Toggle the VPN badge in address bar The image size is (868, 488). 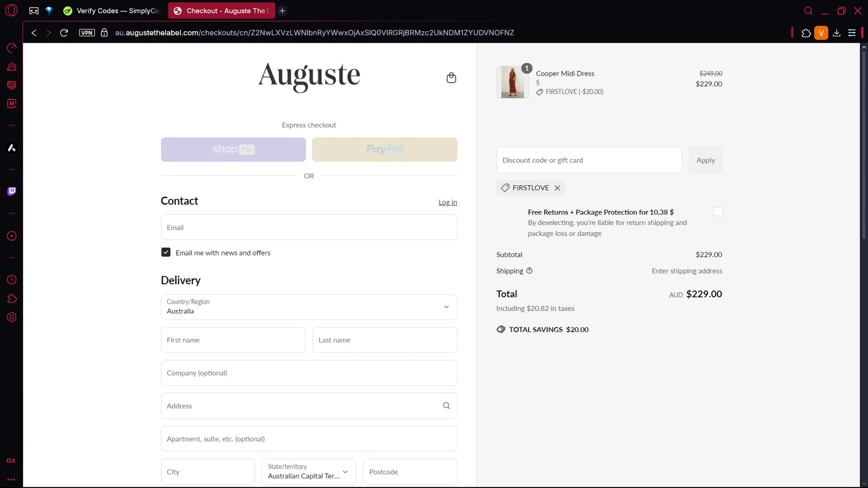click(87, 33)
